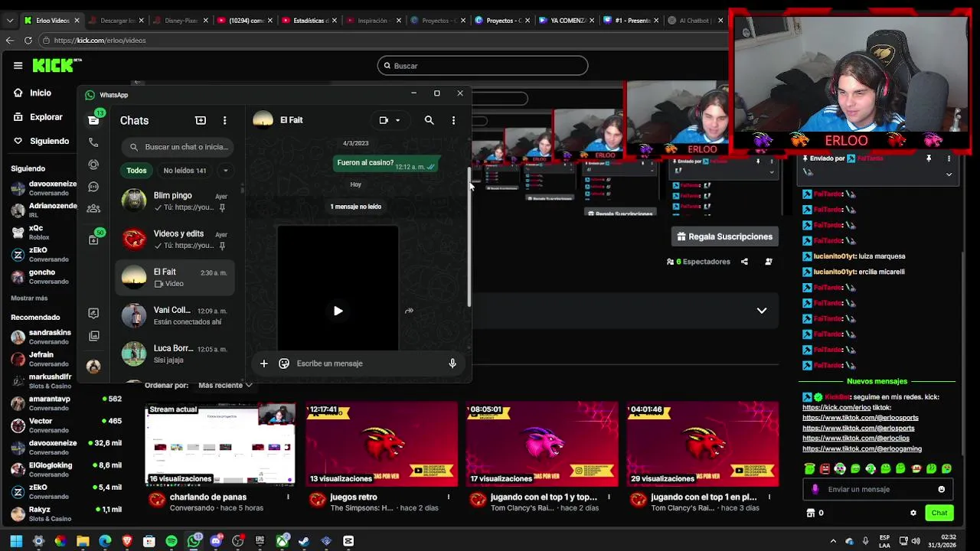Open juegos retro video thumbnail
Image resolution: width=980 pixels, height=551 pixels.
381,444
